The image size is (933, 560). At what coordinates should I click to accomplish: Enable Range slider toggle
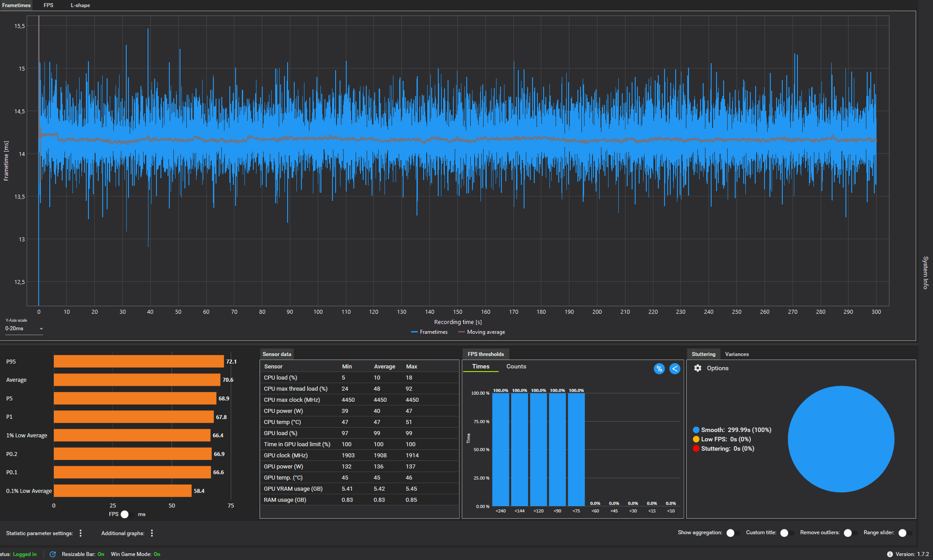click(x=905, y=533)
